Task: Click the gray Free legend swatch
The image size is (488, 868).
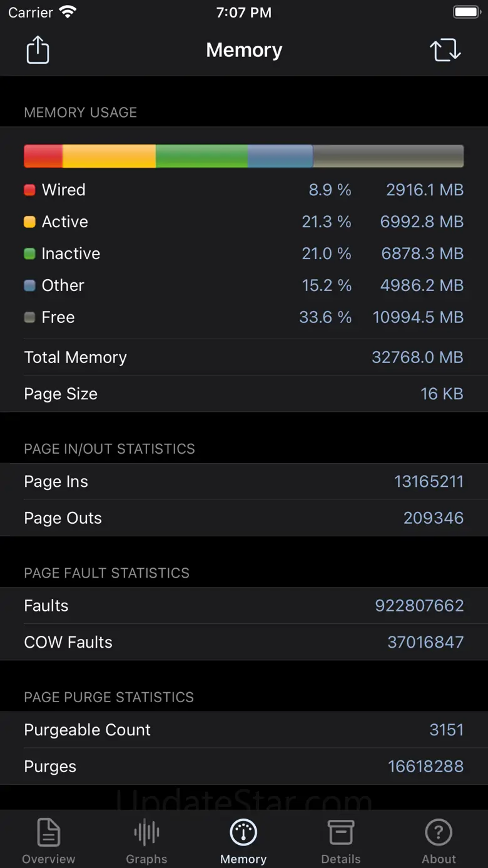Action: (x=29, y=318)
